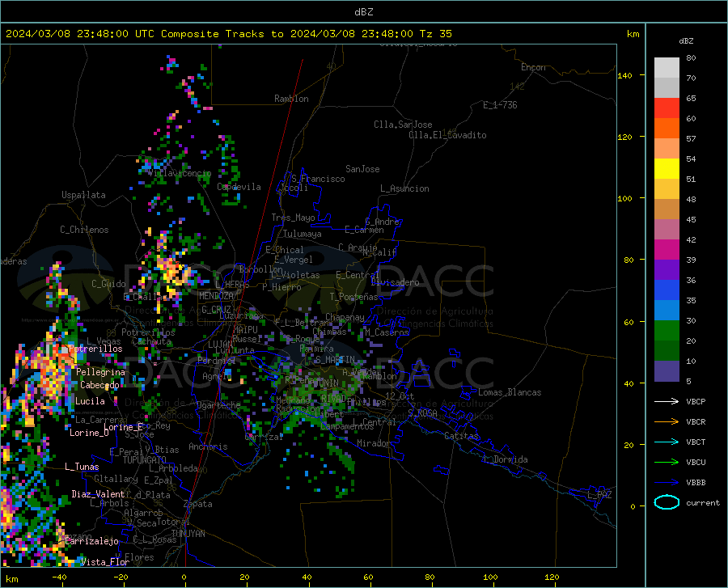Click the S_Francisco label
728x588 pixels.
point(318,179)
